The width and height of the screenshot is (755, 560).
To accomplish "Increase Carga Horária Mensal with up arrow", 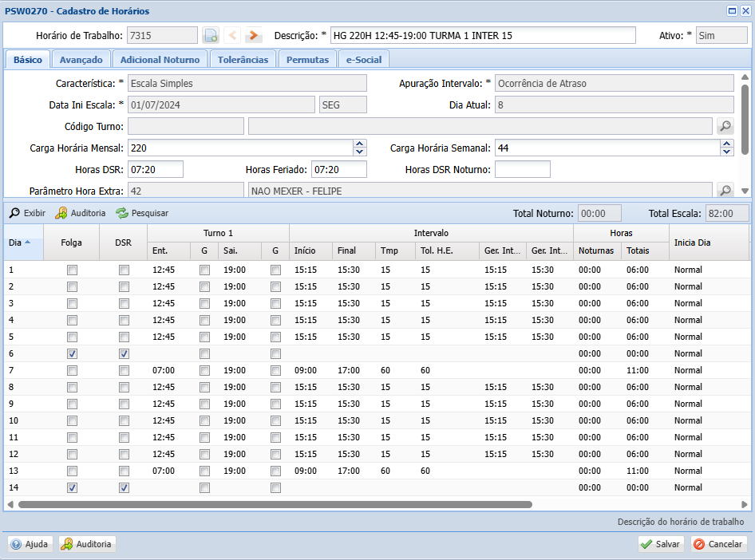I will coord(359,144).
